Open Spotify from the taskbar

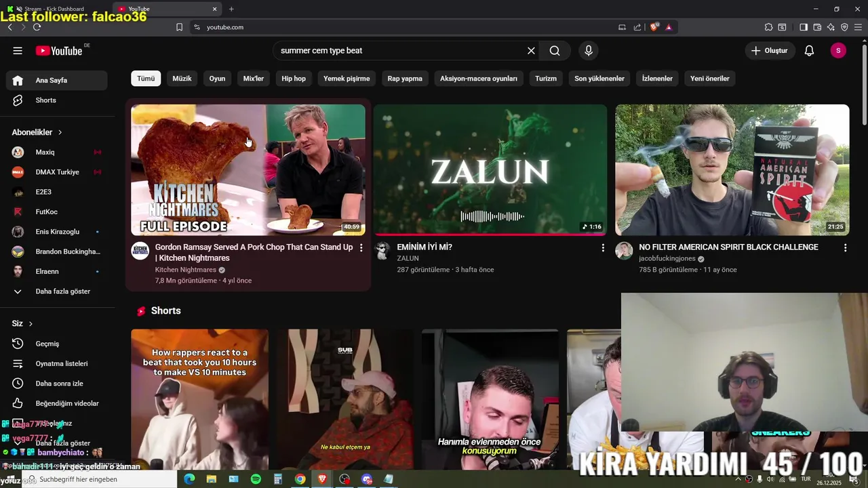tap(256, 479)
